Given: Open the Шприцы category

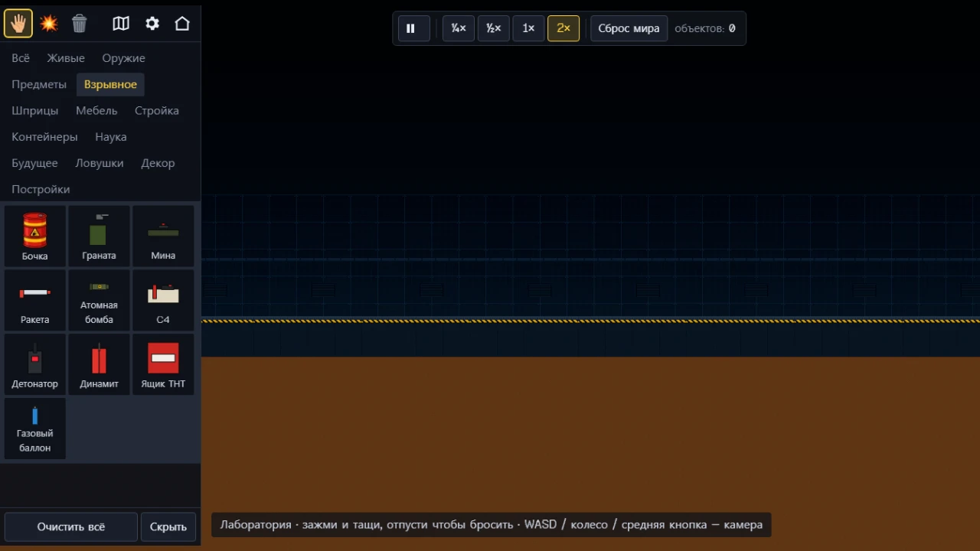Looking at the screenshot, I should [35, 110].
